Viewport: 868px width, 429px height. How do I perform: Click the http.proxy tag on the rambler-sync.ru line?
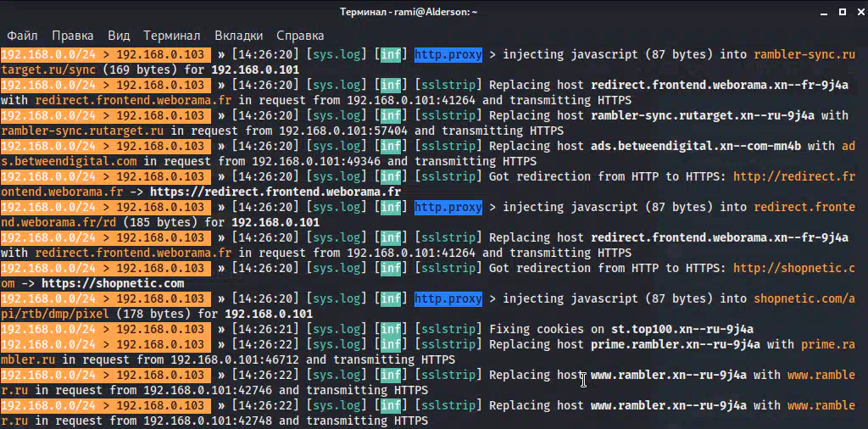pyautogui.click(x=448, y=55)
